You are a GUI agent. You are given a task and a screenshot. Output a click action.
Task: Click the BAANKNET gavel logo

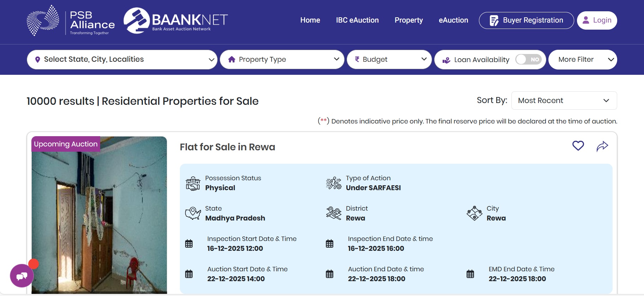(x=136, y=20)
